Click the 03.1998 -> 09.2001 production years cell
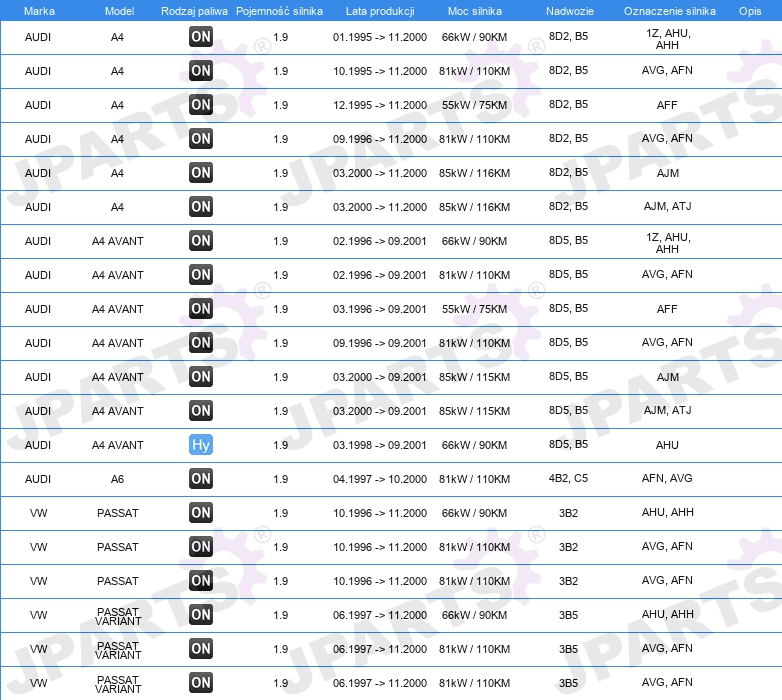Screen dimensions: 782x700 click(x=380, y=445)
